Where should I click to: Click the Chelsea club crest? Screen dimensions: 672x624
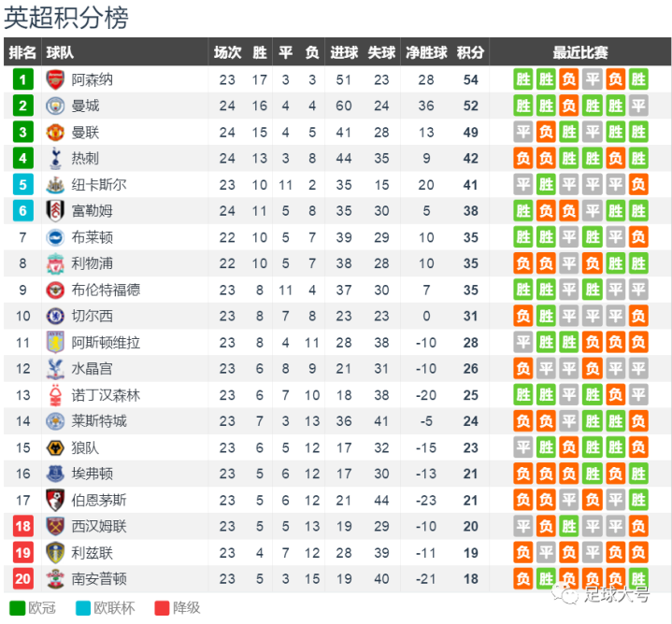pyautogui.click(x=55, y=316)
